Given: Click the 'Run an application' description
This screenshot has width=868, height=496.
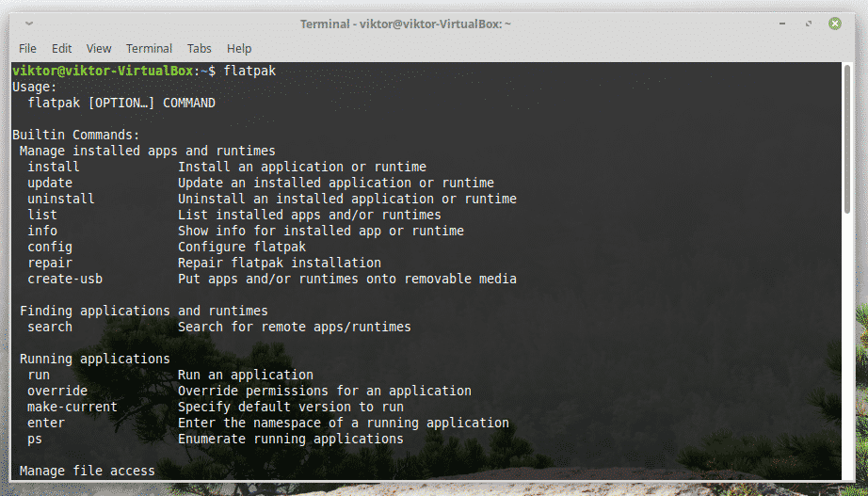Looking at the screenshot, I should tap(246, 376).
